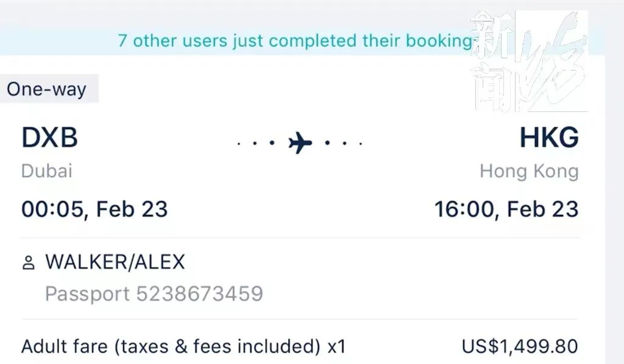
Task: Click the Adult fare label text
Action: pos(171,347)
